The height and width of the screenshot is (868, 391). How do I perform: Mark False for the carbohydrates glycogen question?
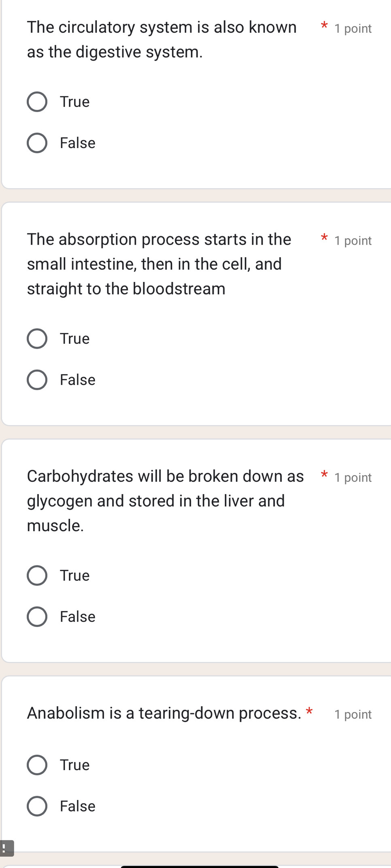pos(37,617)
